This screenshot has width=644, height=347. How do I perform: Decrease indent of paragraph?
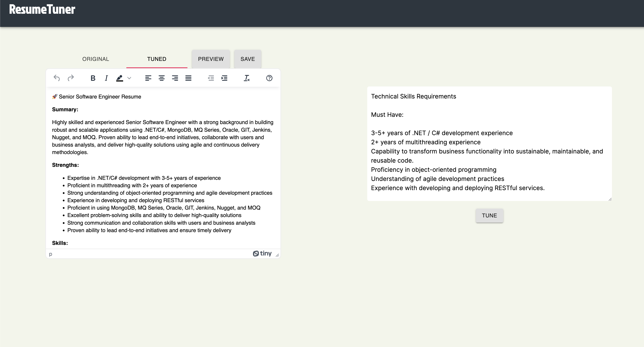click(x=211, y=78)
